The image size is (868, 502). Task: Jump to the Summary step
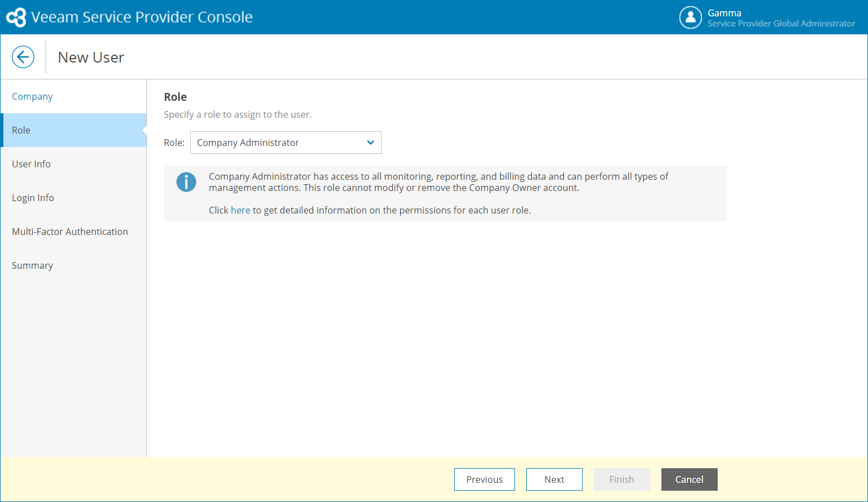pyautogui.click(x=74, y=265)
